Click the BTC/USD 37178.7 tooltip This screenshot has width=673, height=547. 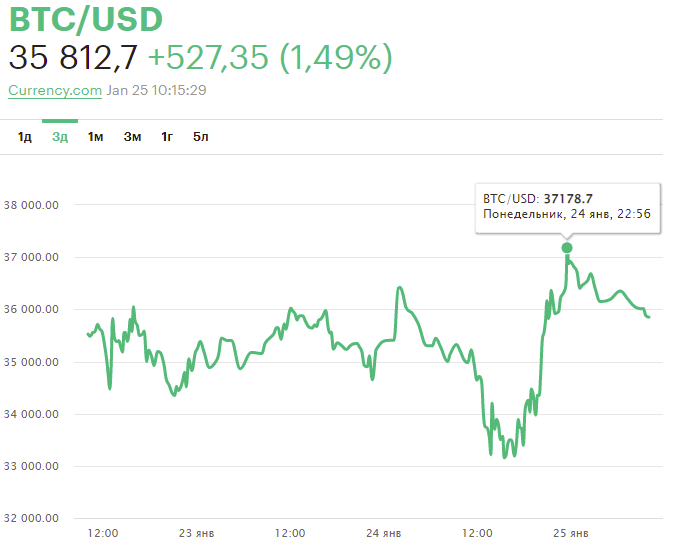point(567,208)
